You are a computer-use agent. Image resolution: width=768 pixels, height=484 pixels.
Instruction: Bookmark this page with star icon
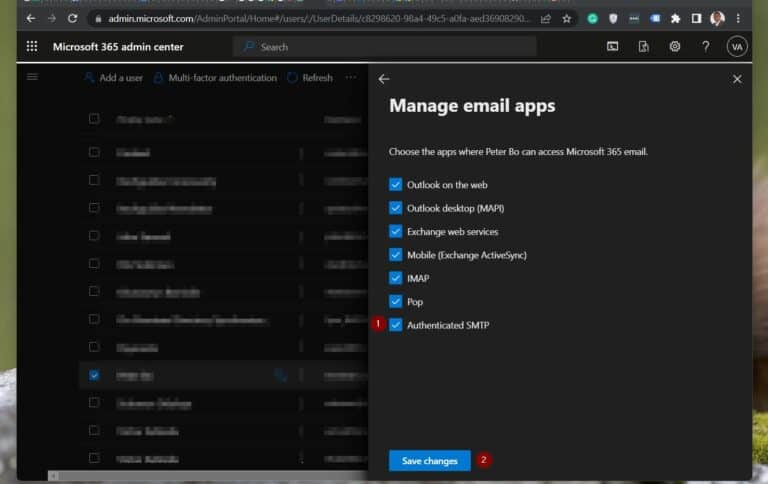(567, 19)
